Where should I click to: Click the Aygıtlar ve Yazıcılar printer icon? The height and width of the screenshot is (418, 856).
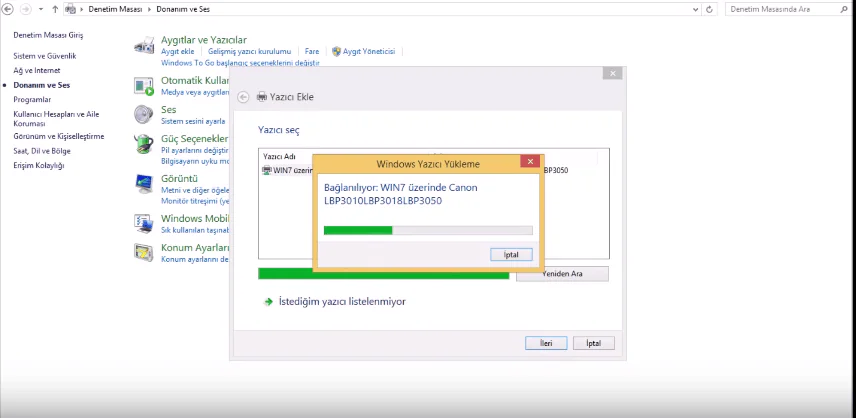(x=144, y=45)
